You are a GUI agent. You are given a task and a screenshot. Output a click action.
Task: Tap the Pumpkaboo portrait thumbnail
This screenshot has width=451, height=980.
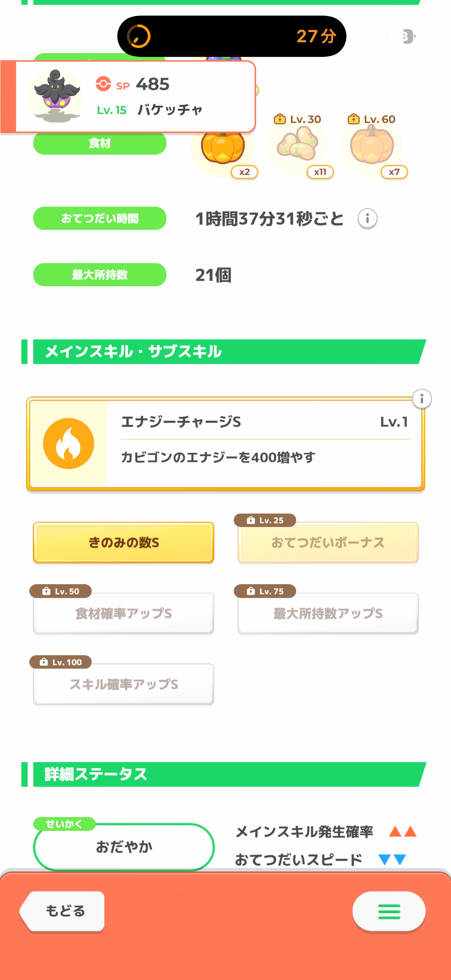(56, 96)
